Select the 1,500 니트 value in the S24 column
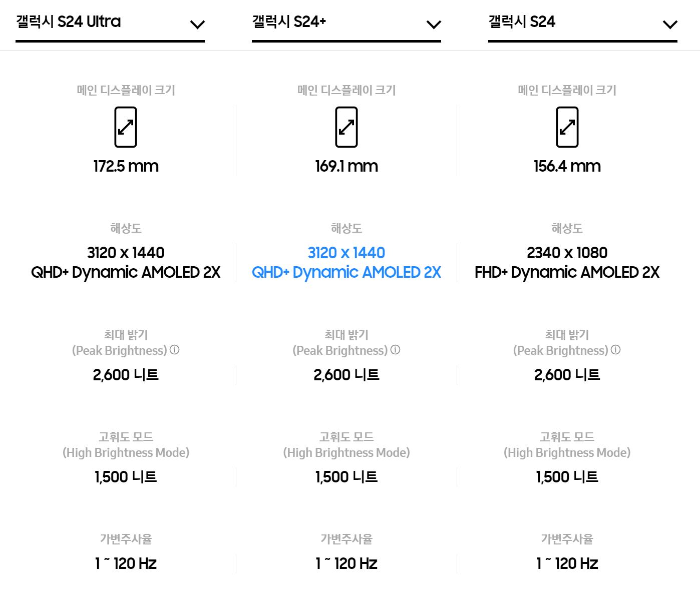This screenshot has width=700, height=601. 567,477
